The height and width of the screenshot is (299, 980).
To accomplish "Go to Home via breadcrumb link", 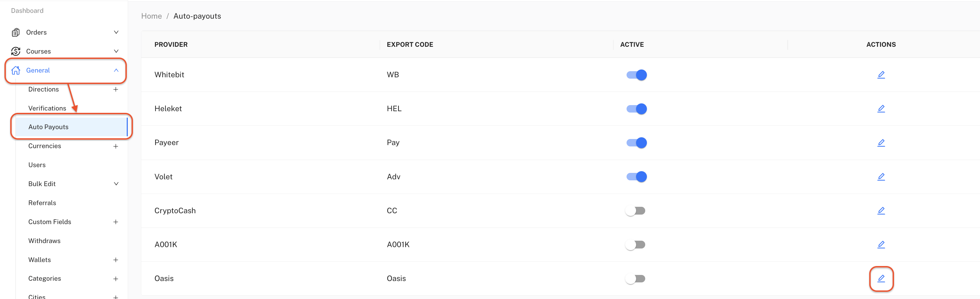I will 151,16.
